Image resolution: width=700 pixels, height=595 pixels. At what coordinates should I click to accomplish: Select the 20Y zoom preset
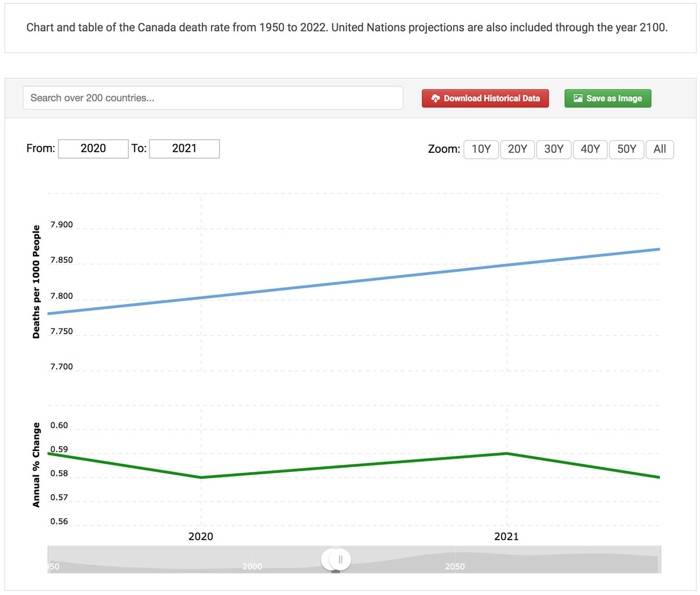coord(517,149)
